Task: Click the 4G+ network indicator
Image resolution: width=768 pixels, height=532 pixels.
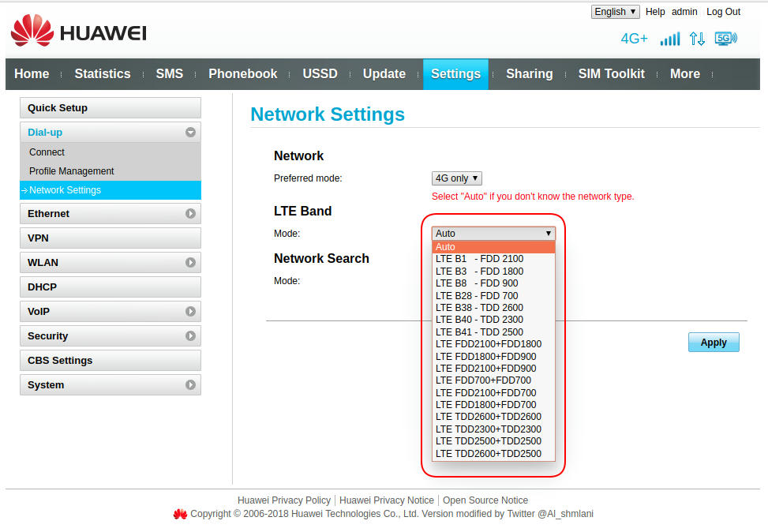Action: [634, 39]
